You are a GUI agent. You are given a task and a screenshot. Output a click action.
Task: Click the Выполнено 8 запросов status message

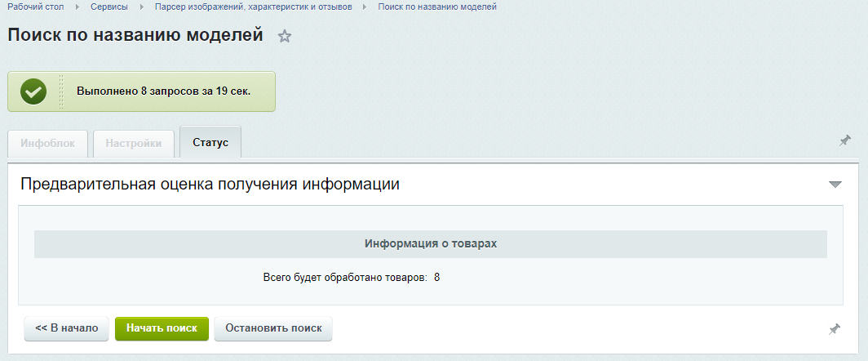[164, 91]
